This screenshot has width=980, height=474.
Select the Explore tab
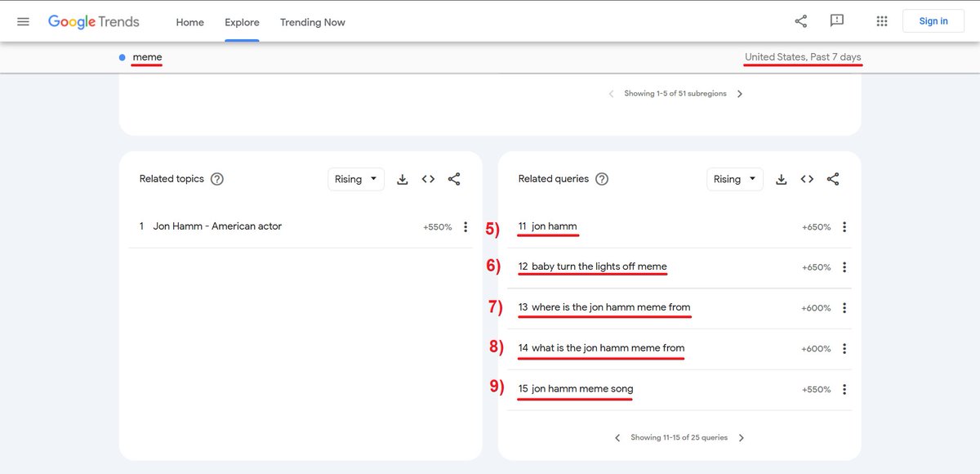tap(243, 22)
